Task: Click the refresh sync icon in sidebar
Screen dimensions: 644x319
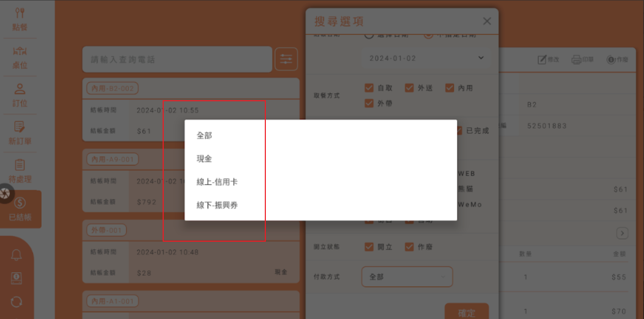Action: click(16, 301)
